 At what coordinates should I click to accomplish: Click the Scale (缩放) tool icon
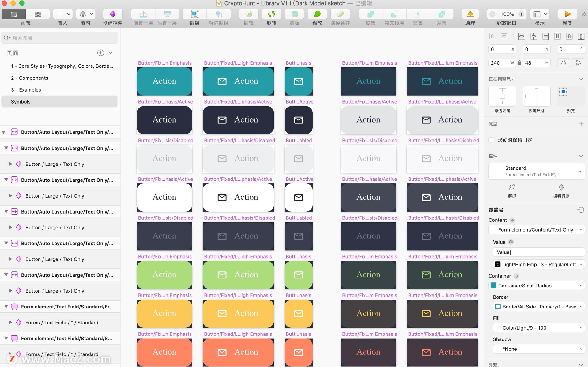[317, 14]
